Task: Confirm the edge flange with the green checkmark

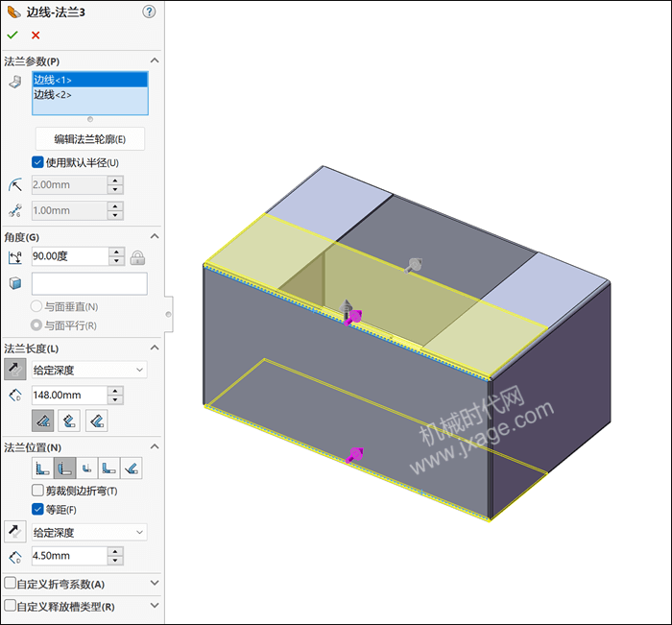Action: 12,36
